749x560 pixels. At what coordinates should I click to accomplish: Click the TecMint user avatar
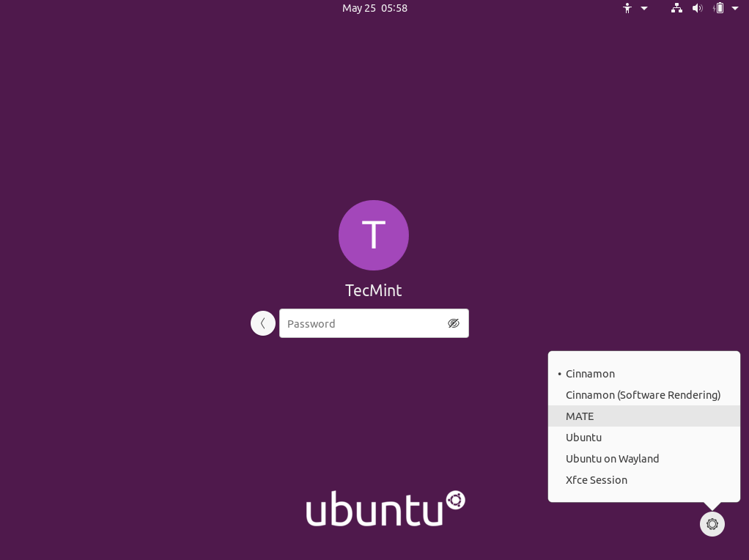pyautogui.click(x=374, y=235)
